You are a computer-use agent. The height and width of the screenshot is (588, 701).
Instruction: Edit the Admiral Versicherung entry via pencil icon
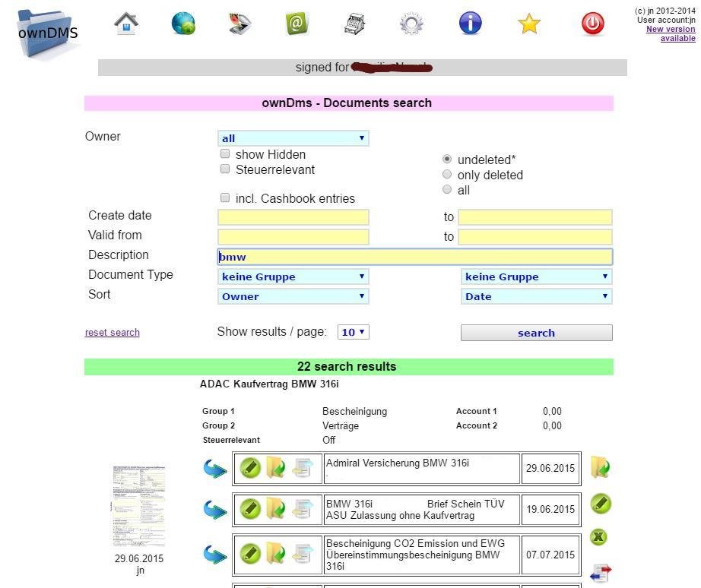tap(250, 467)
